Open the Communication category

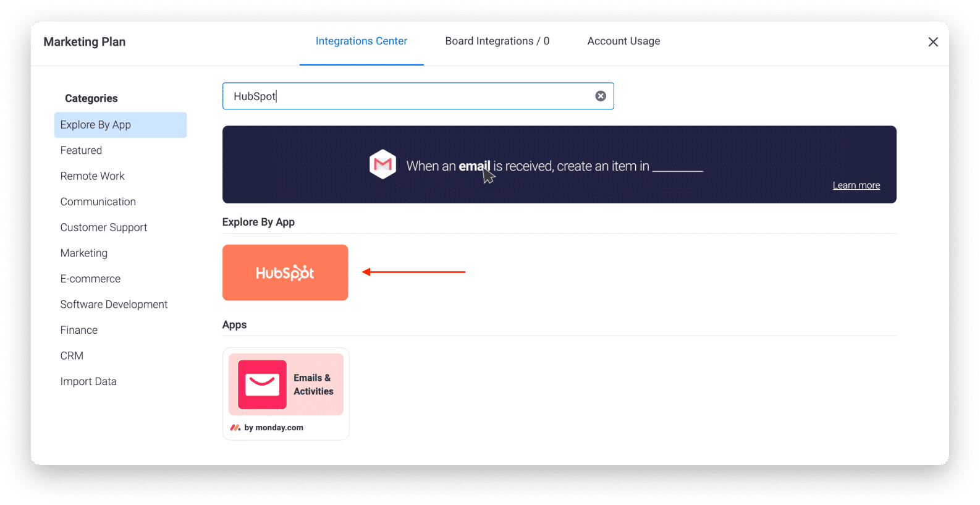(x=98, y=202)
